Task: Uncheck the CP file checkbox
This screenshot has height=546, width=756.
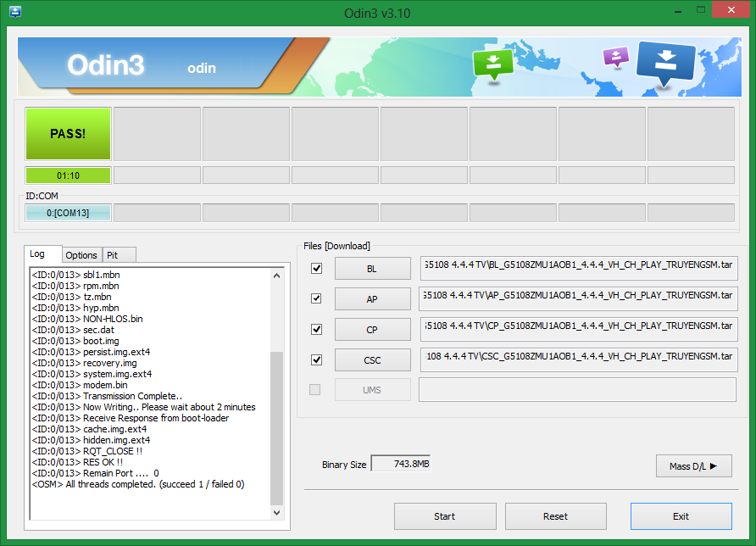Action: (x=316, y=330)
